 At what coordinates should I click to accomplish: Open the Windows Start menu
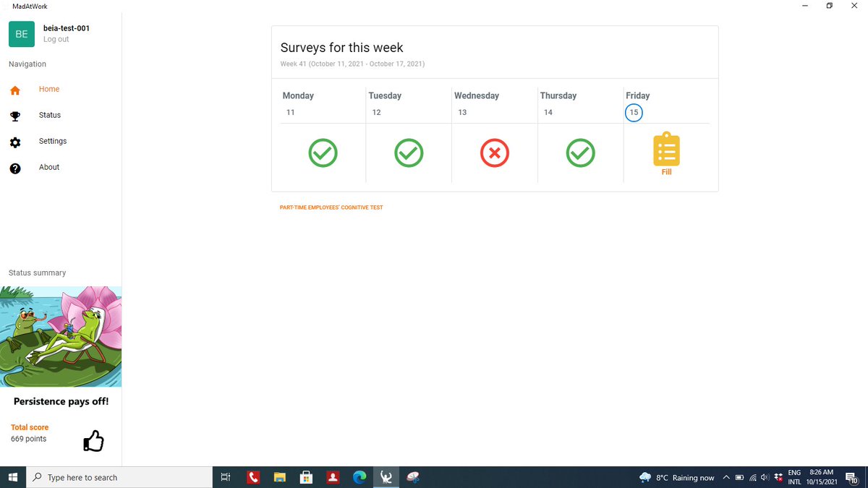pyautogui.click(x=12, y=477)
